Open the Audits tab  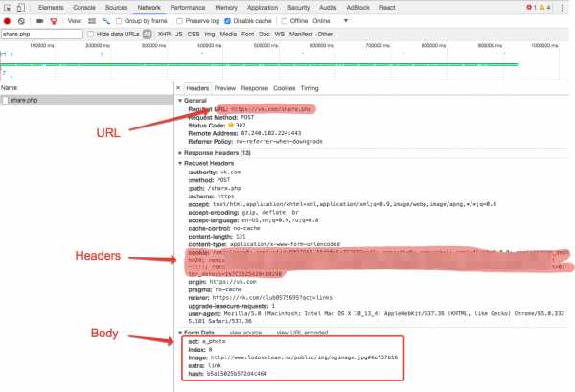[328, 8]
